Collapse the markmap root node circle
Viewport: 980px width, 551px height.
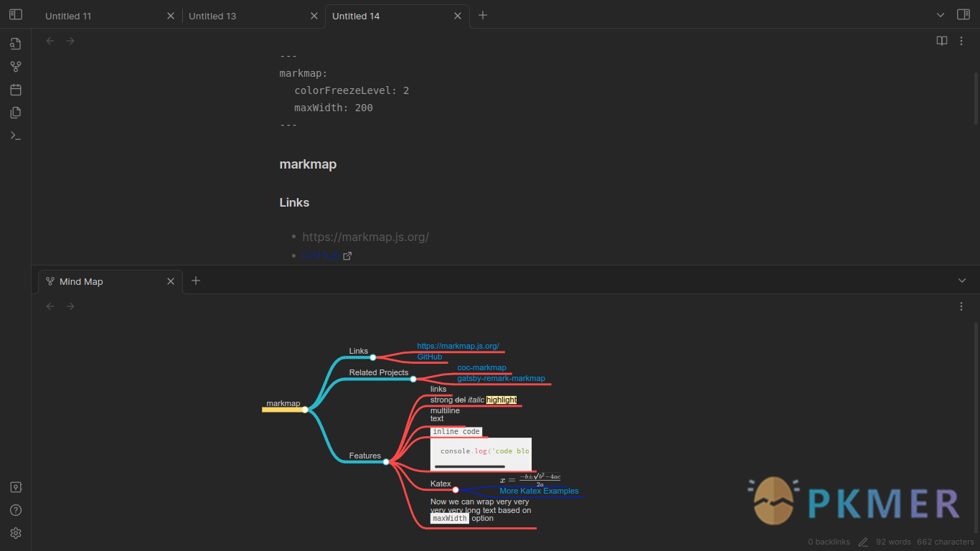pos(305,410)
